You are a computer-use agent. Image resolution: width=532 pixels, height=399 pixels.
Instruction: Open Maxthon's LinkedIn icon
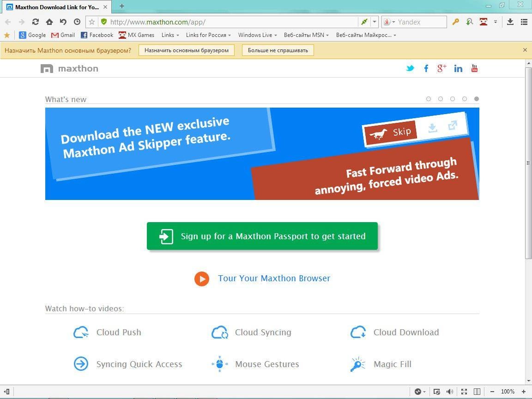click(458, 68)
